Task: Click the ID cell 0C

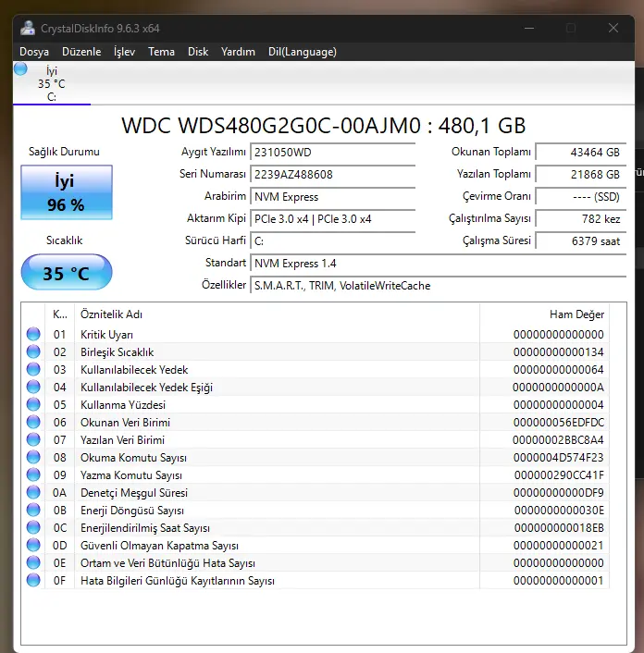Action: click(59, 527)
